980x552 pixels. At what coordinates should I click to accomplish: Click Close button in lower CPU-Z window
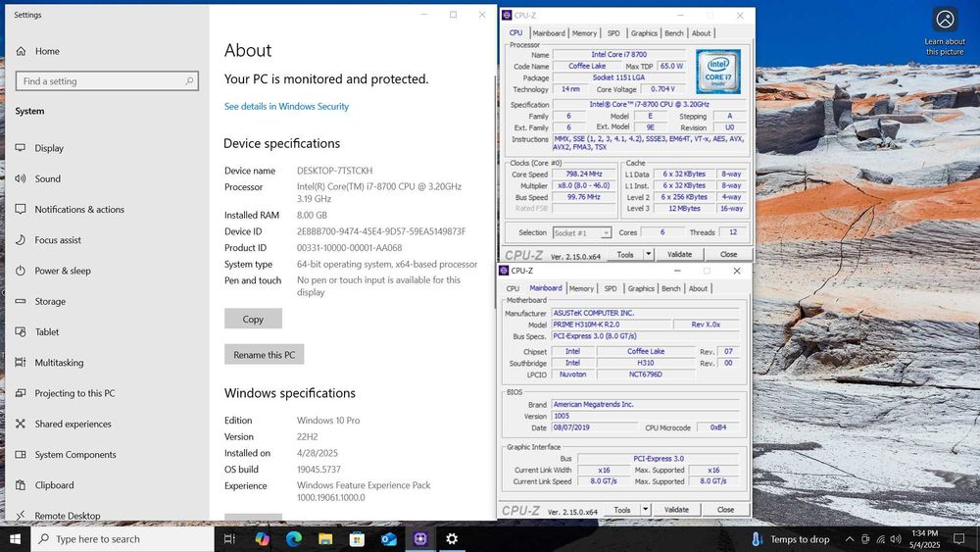pyautogui.click(x=725, y=510)
